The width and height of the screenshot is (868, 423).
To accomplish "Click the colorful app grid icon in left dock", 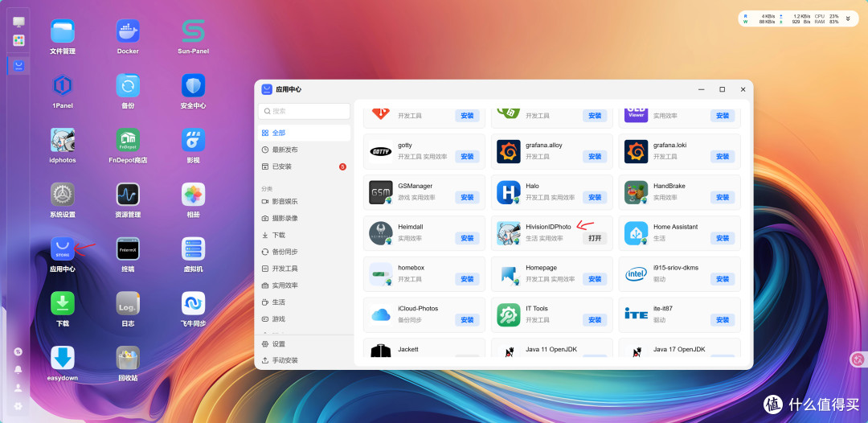I will tap(18, 40).
